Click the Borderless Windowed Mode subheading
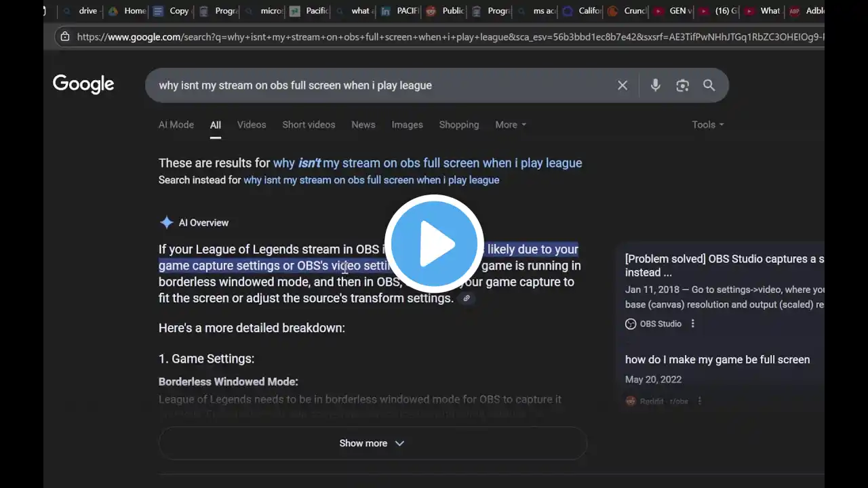 click(x=229, y=382)
